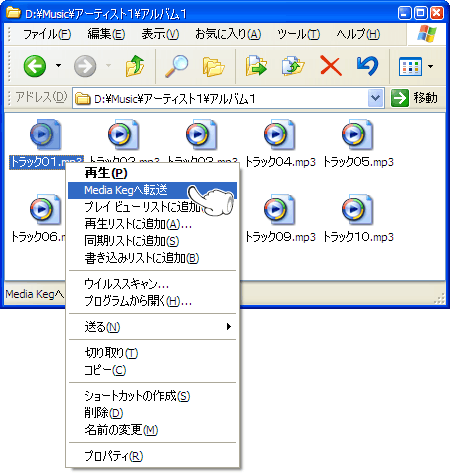Toggle the Folders pane icon
The image size is (450, 475).
point(213,67)
